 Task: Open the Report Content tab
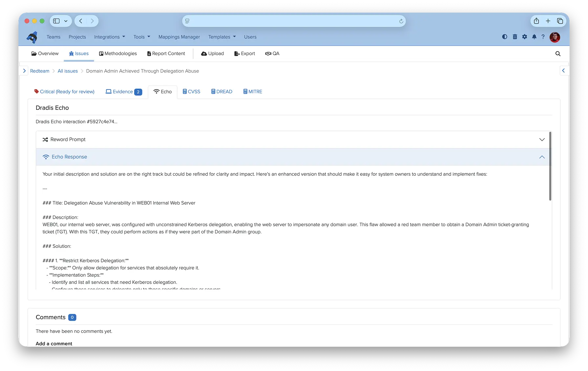[166, 54]
